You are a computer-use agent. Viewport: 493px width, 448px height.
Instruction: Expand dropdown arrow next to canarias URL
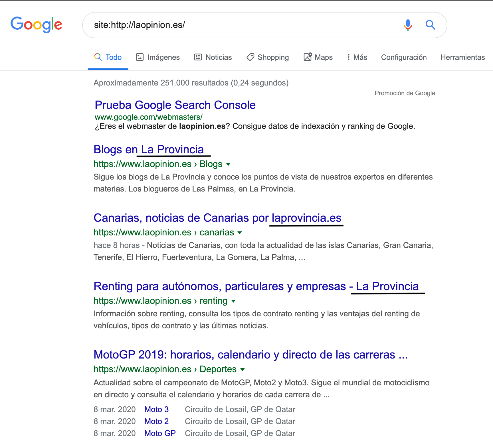tap(240, 233)
